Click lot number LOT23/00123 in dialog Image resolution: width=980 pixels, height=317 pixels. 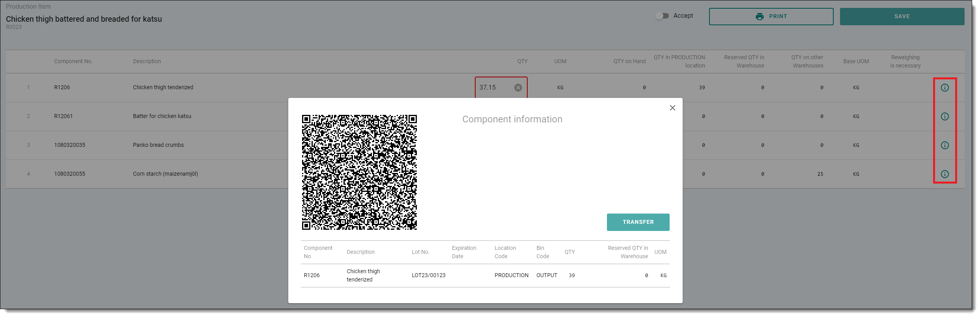(x=428, y=276)
